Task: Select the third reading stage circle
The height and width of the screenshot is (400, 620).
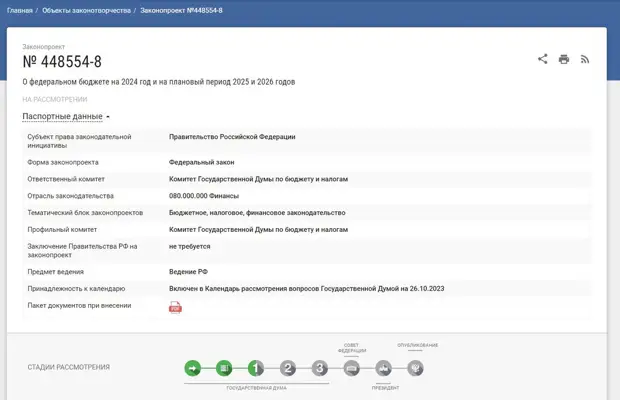Action: tap(320, 368)
